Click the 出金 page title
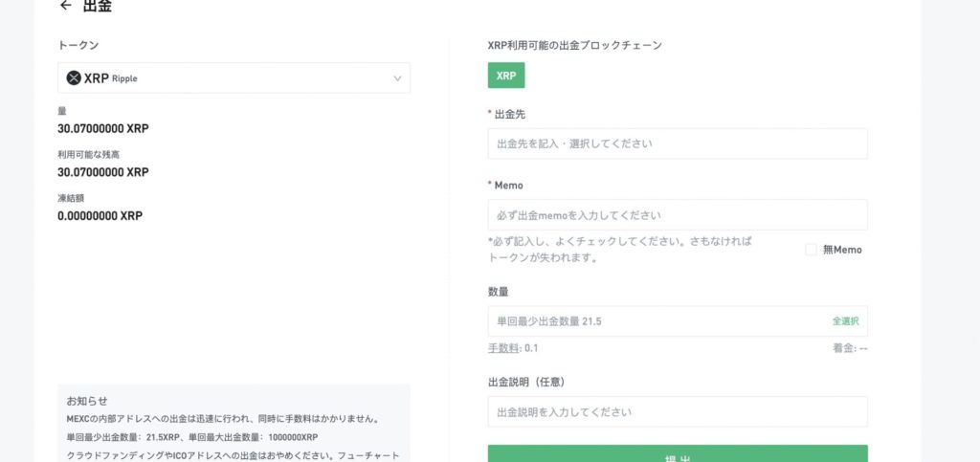The image size is (980, 462). click(97, 7)
